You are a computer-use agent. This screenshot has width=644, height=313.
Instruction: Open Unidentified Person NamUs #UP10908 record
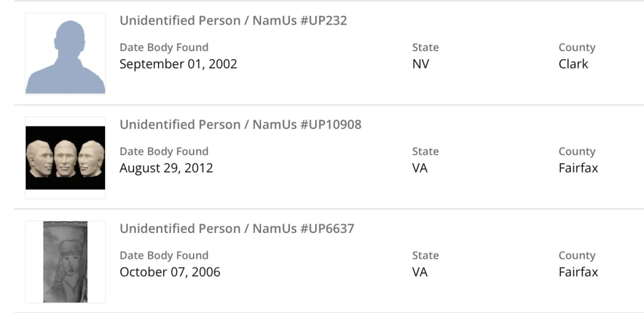coord(240,125)
